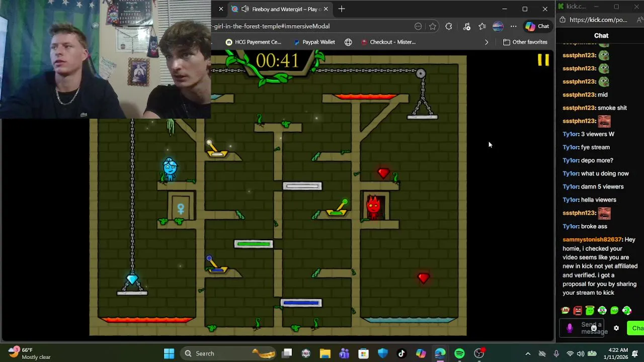Insert the green halo emote
Image resolution: width=644 pixels, height=362 pixels.
(x=590, y=311)
